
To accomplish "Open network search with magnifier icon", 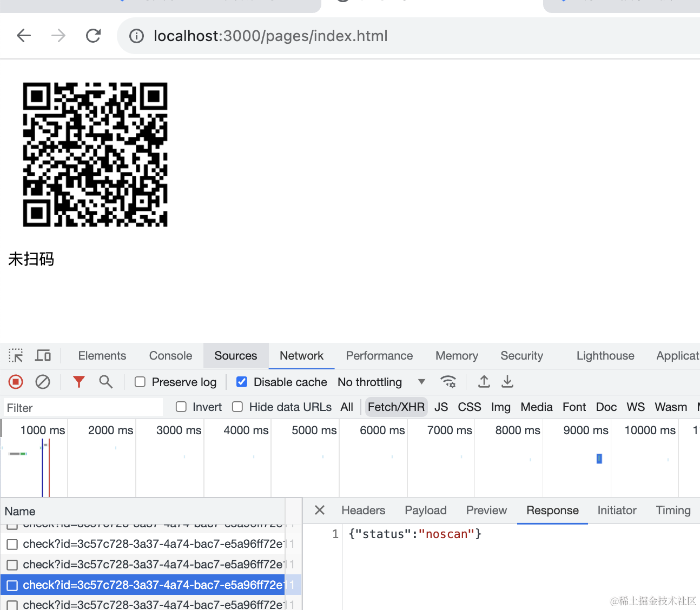I will pyautogui.click(x=106, y=382).
